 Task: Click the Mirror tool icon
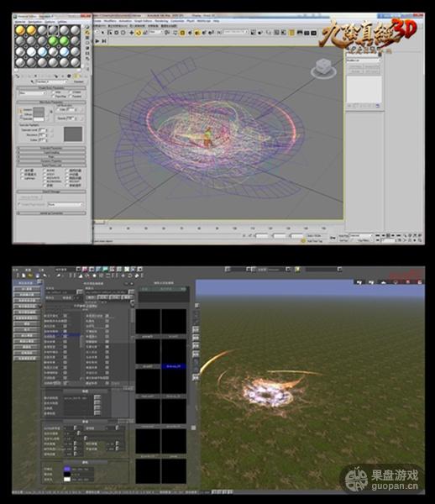tap(253, 33)
